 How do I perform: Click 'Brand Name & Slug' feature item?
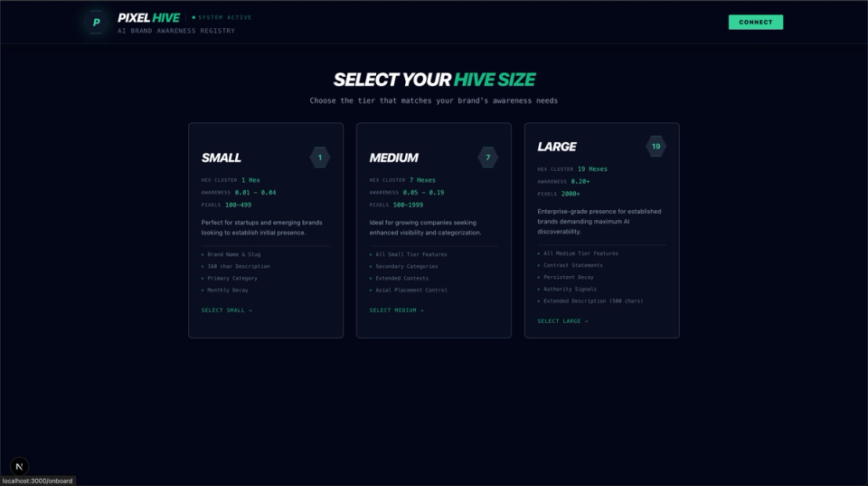click(233, 254)
